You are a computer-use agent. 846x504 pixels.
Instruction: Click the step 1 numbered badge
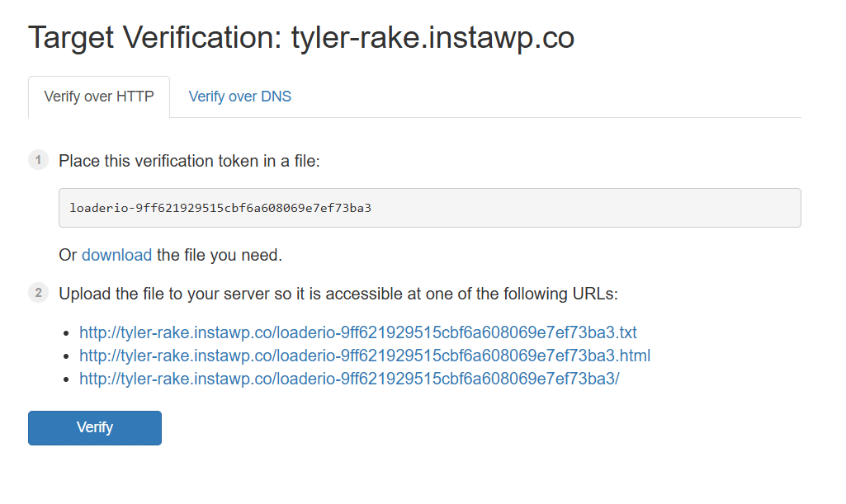[x=38, y=160]
